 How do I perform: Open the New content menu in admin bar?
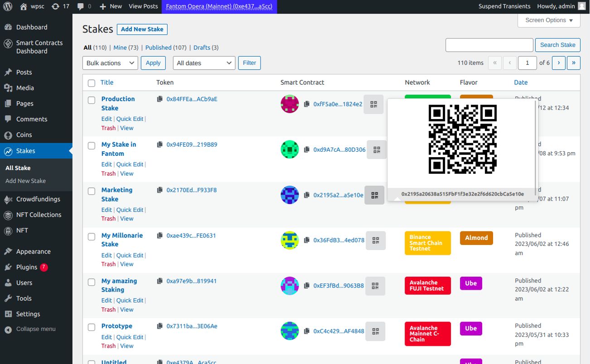click(x=111, y=6)
